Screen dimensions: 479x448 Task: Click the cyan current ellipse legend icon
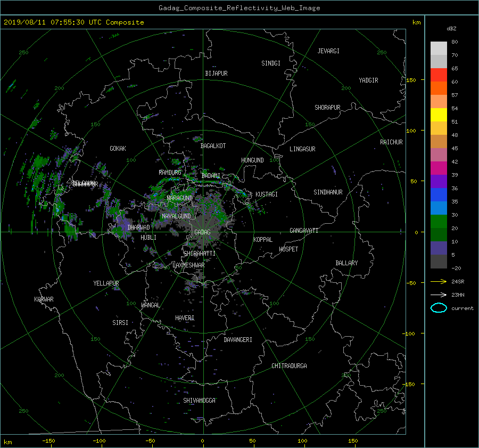pyautogui.click(x=439, y=308)
